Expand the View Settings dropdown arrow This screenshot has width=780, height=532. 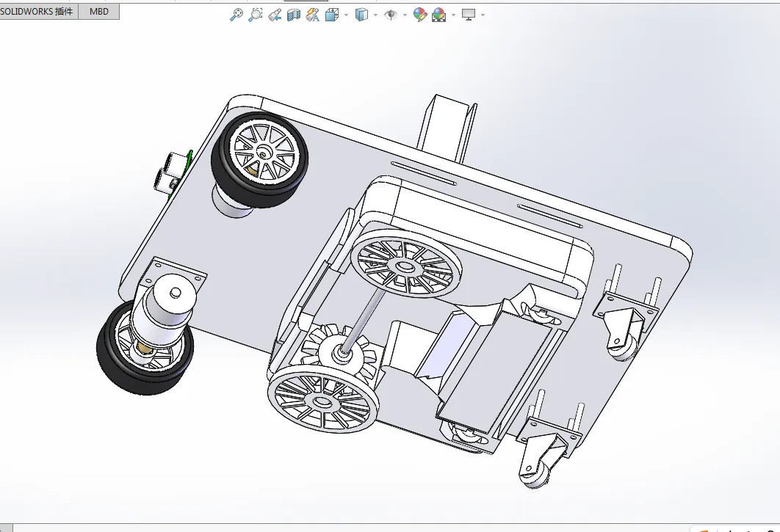pyautogui.click(x=483, y=15)
